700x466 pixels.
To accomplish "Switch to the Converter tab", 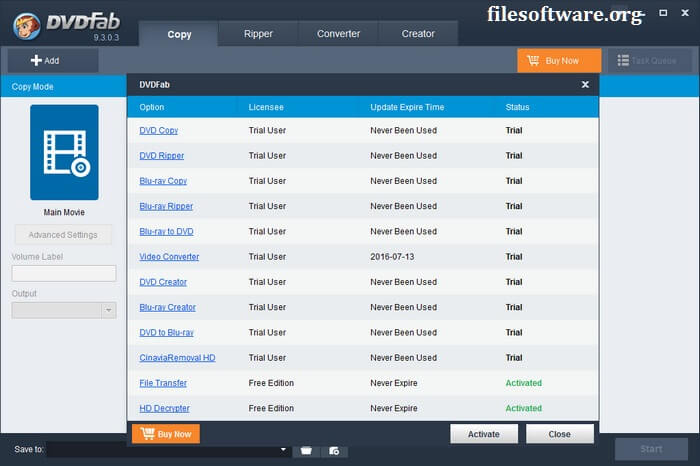I will (338, 34).
